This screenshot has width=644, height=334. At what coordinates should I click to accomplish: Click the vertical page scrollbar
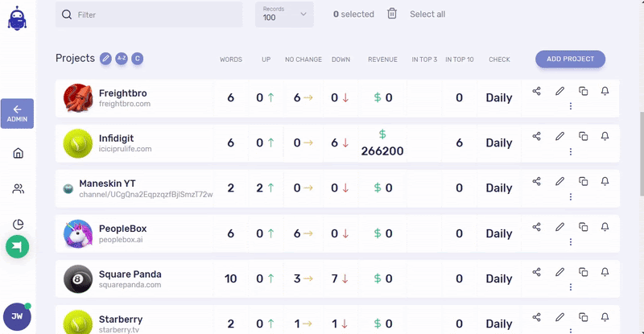642,154
